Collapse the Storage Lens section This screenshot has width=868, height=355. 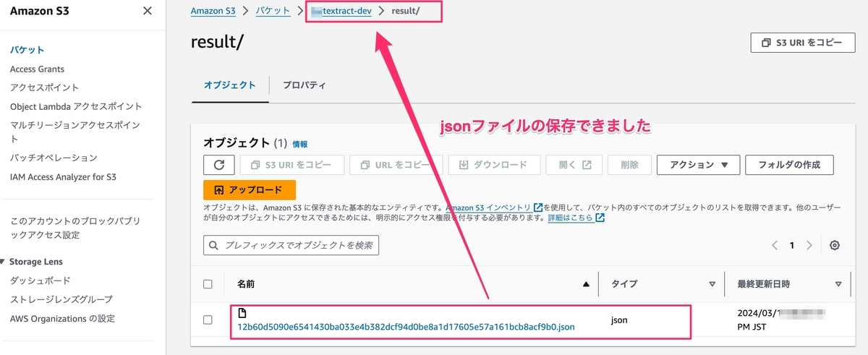pyautogui.click(x=4, y=262)
